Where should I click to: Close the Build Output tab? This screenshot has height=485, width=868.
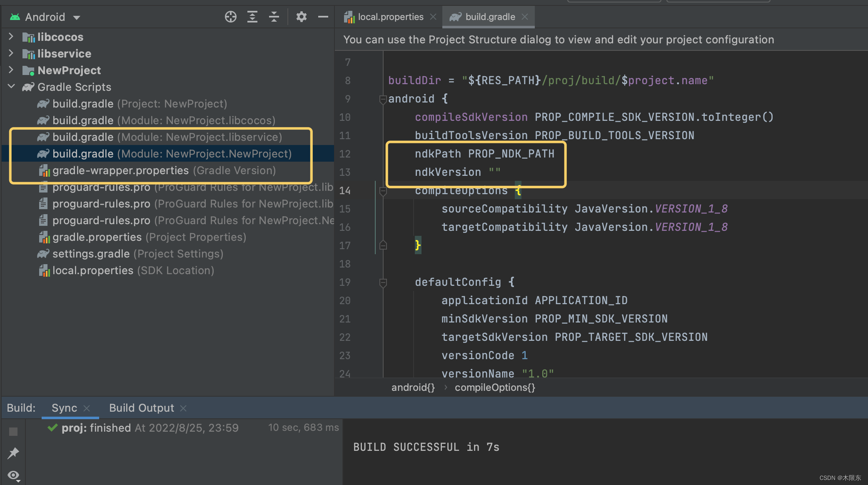tap(183, 408)
